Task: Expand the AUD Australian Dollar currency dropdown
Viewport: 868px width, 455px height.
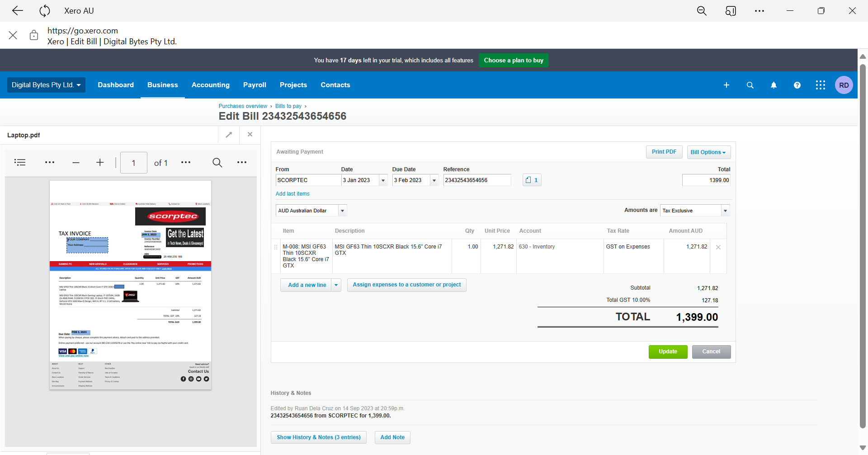Action: (343, 211)
